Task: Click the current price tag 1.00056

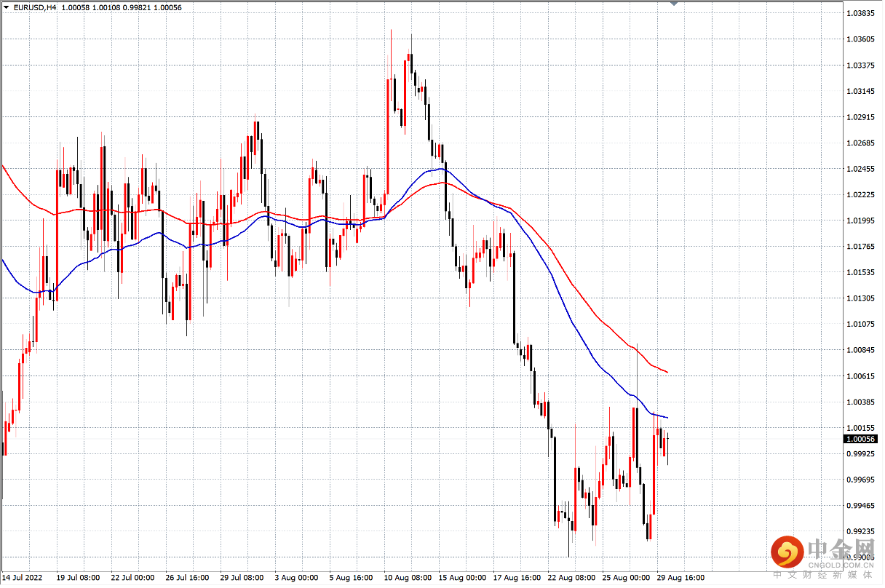Action: pyautogui.click(x=861, y=439)
